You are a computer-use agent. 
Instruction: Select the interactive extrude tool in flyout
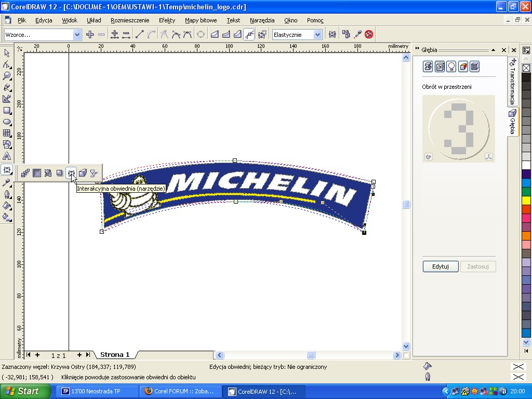pyautogui.click(x=83, y=173)
